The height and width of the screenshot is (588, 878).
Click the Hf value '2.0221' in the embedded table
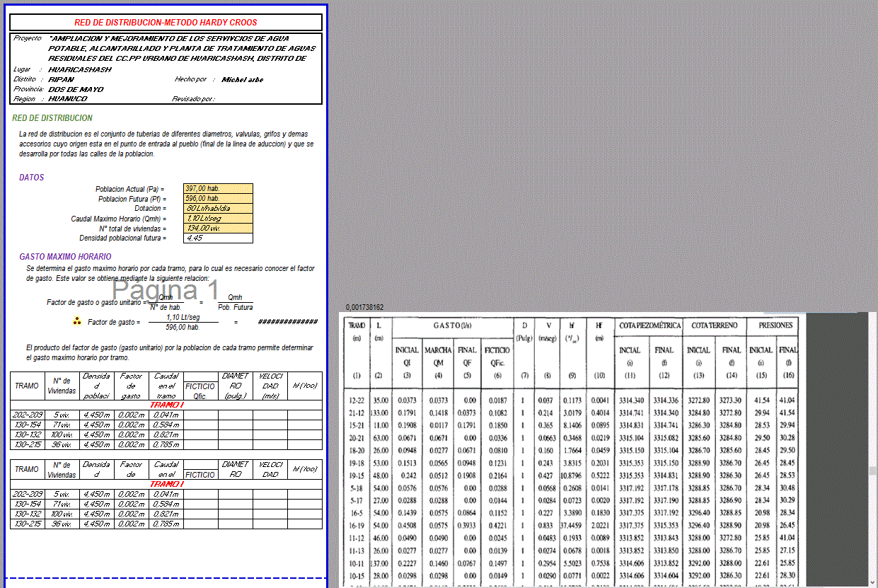coord(599,525)
